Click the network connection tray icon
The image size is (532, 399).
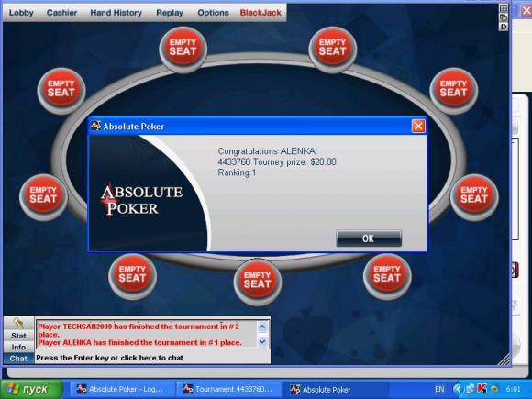471,389
